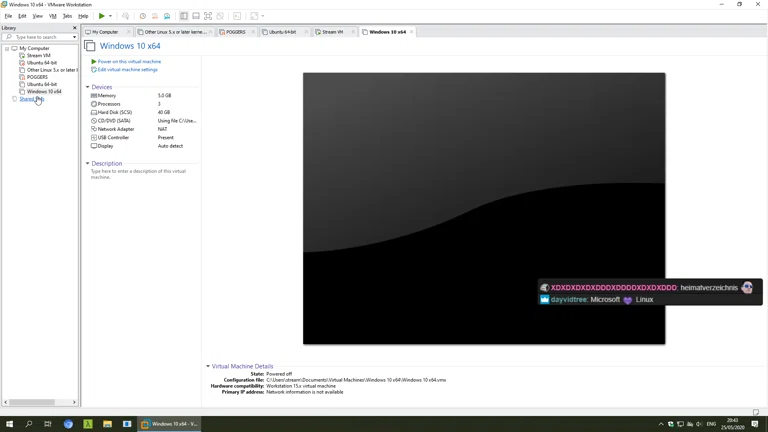
Task: Collapse the Virtual Machine Details section
Action: (x=208, y=366)
